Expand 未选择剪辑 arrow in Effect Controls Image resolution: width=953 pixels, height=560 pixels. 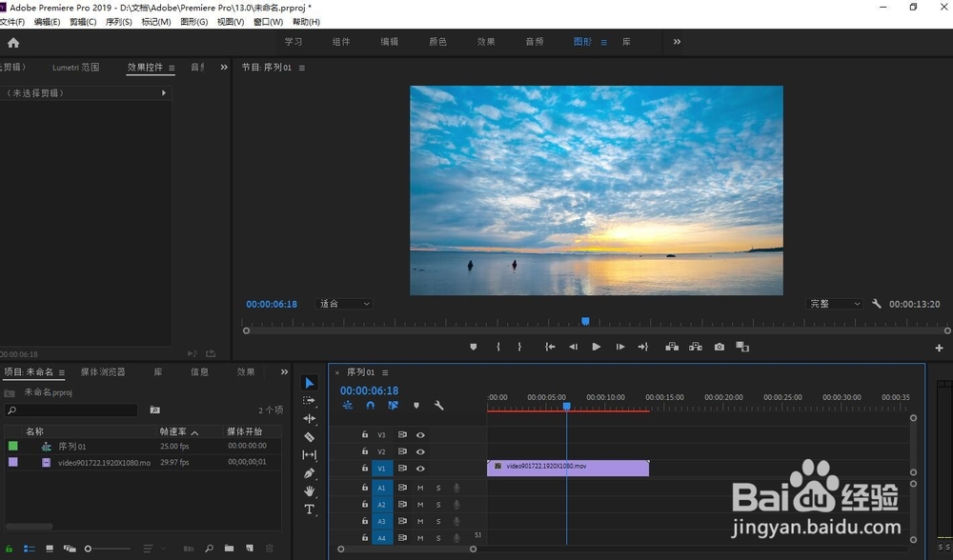coord(164,93)
